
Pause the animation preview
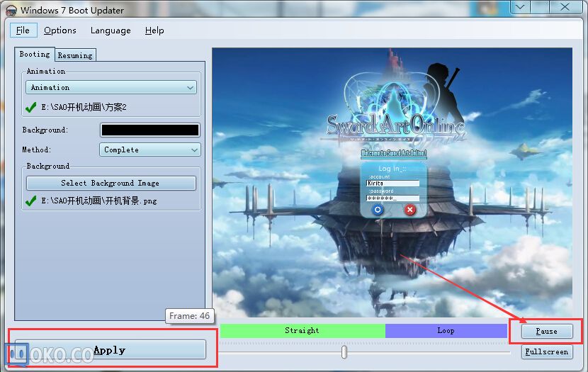(547, 331)
